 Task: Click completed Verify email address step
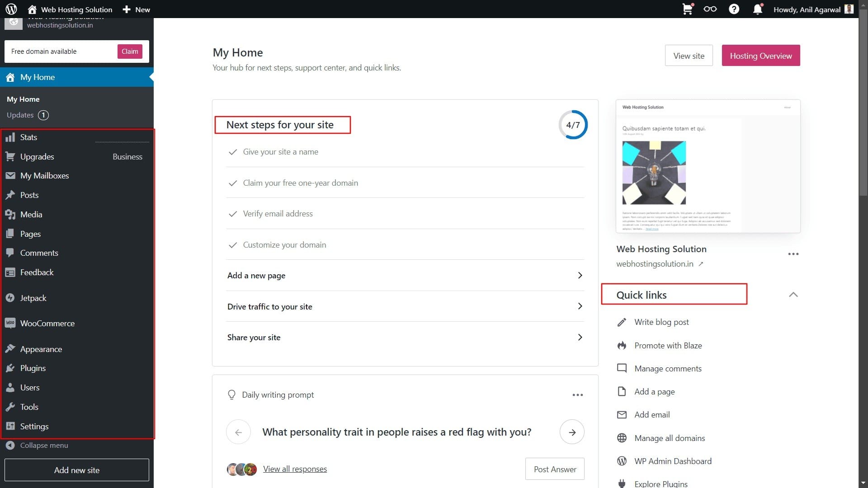point(278,214)
